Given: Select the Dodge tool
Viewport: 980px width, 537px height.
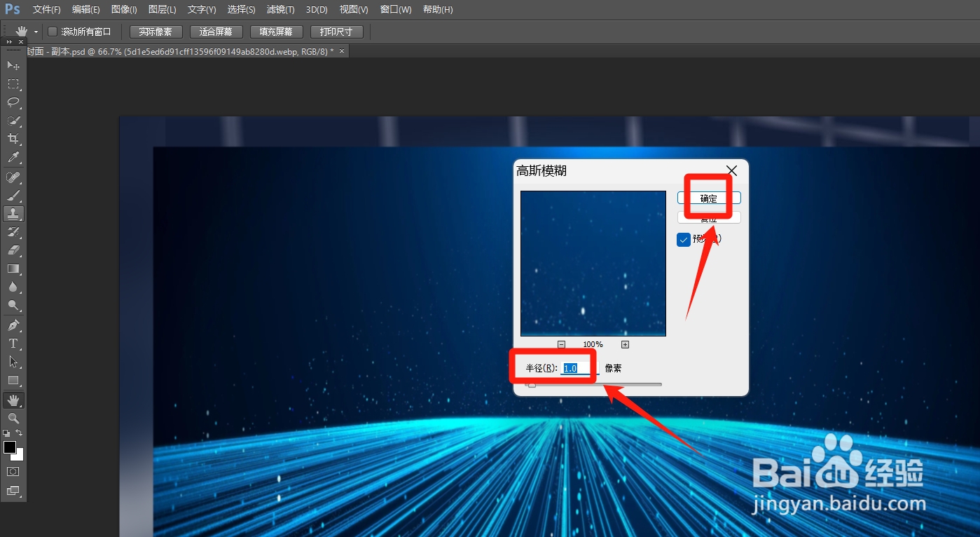Looking at the screenshot, I should (x=13, y=305).
